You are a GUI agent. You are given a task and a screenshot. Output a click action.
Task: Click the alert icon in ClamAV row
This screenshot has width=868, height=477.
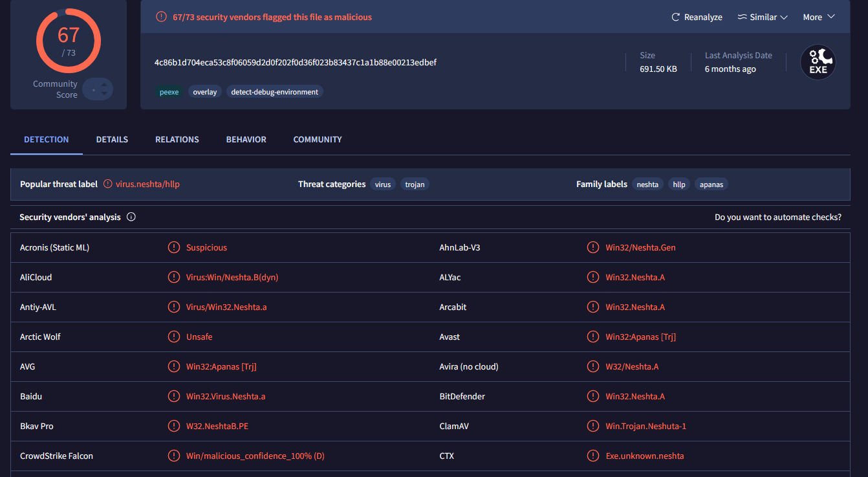[x=593, y=426]
